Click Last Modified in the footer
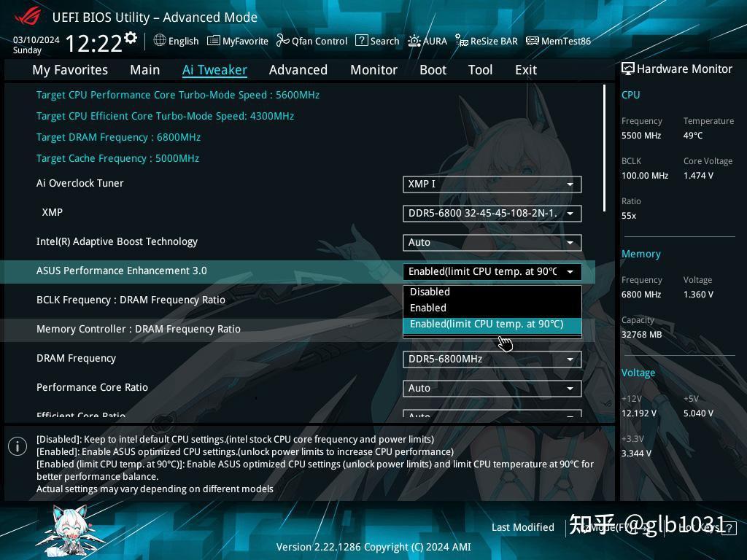The width and height of the screenshot is (747, 560). tap(522, 527)
